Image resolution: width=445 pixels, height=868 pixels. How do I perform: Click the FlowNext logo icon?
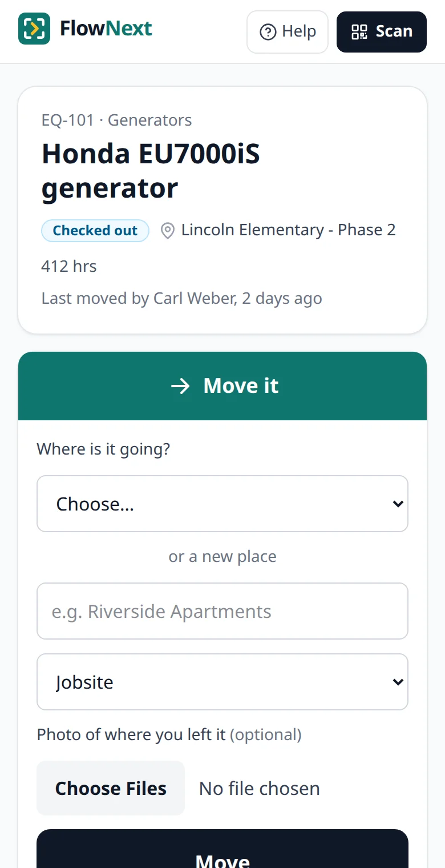(x=34, y=29)
